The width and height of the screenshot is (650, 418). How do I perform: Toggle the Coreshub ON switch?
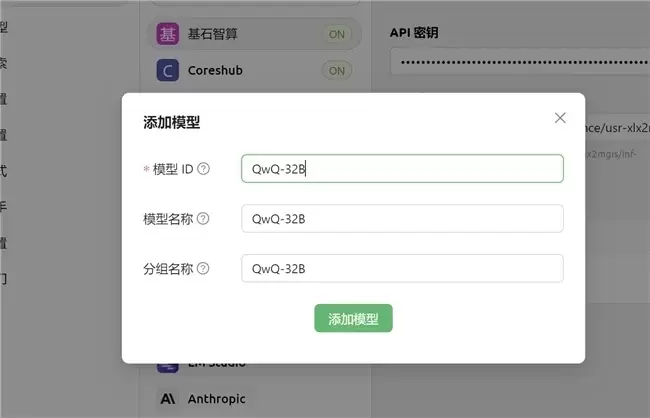[337, 71]
